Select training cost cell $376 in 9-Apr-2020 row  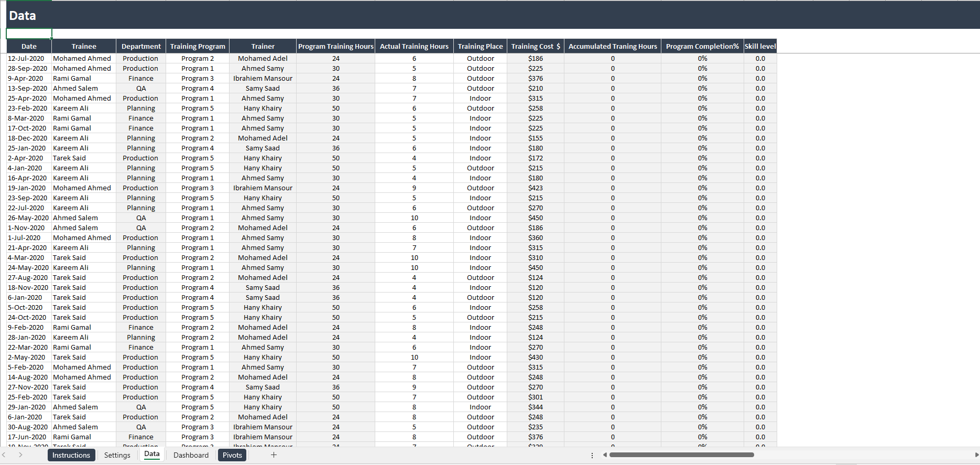[x=536, y=79]
